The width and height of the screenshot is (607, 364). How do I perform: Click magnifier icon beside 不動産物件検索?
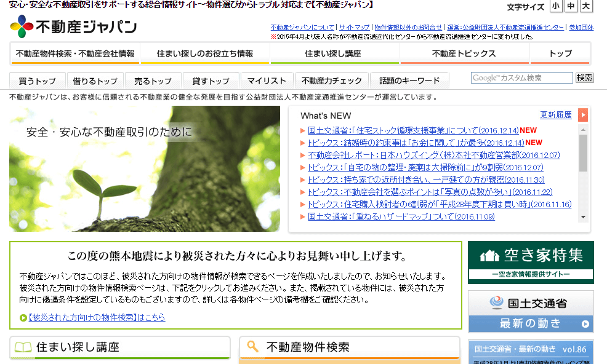[252, 346]
